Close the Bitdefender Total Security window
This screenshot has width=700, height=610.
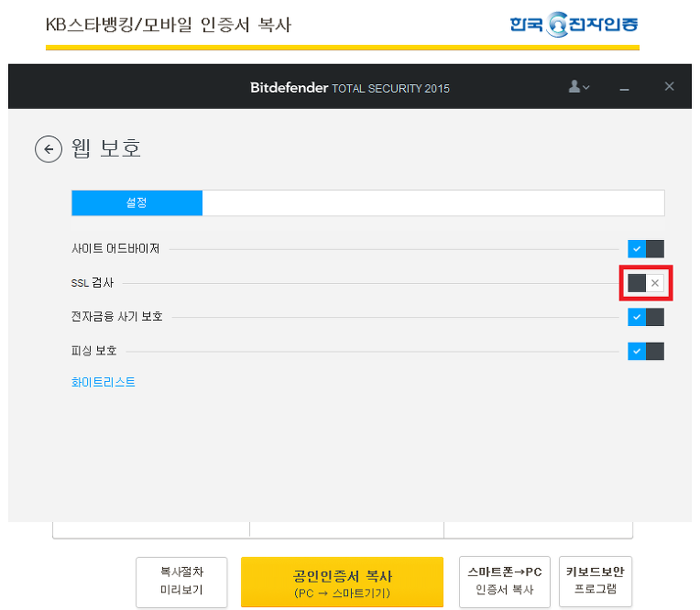[669, 86]
